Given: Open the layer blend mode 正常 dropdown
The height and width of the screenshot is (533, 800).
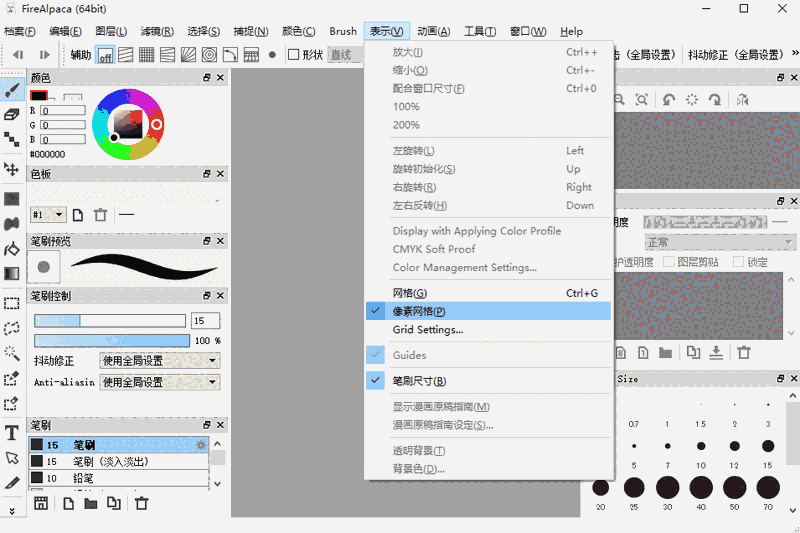Looking at the screenshot, I should pyautogui.click(x=720, y=242).
